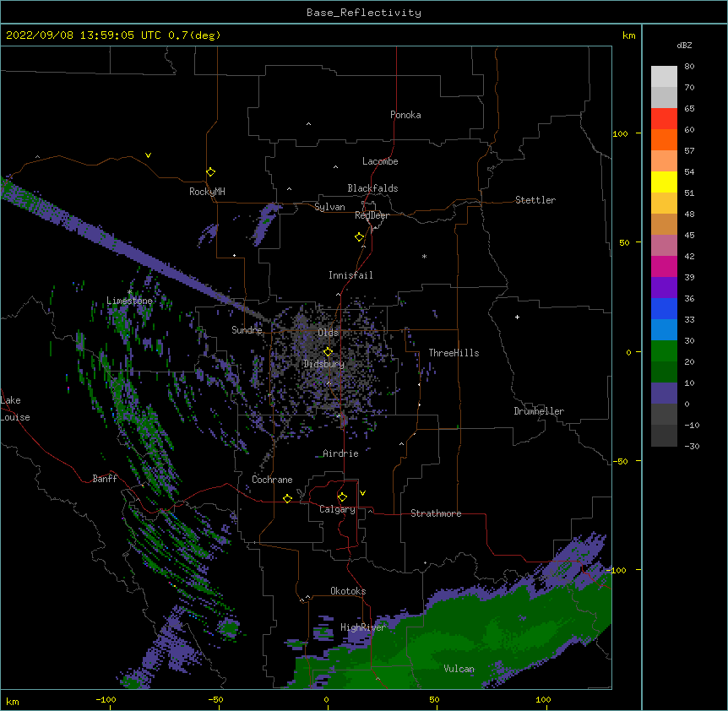Click the Lacombe city label
Viewport: 728px width, 711px height.
(380, 161)
